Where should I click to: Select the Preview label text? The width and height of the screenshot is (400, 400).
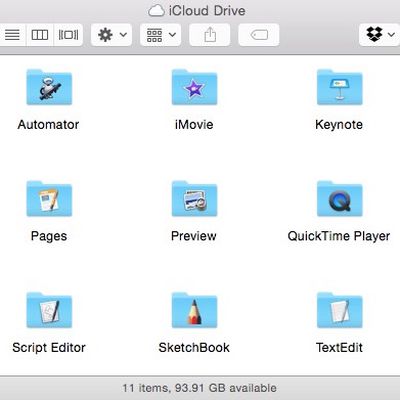coord(194,236)
